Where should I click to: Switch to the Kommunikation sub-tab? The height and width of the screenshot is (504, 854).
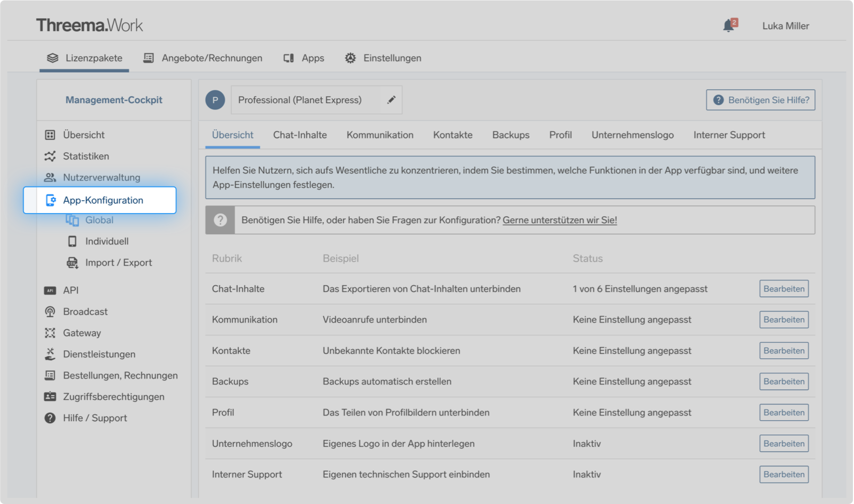tap(380, 135)
